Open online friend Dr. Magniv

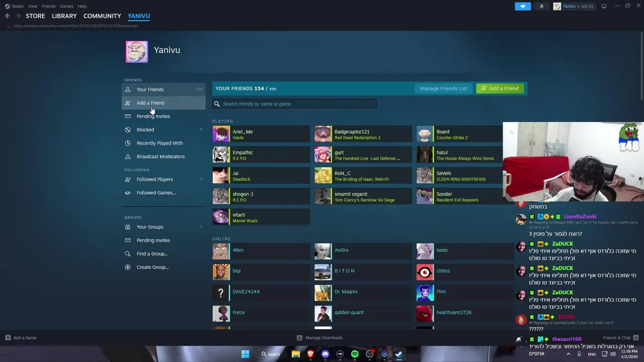pos(363,294)
